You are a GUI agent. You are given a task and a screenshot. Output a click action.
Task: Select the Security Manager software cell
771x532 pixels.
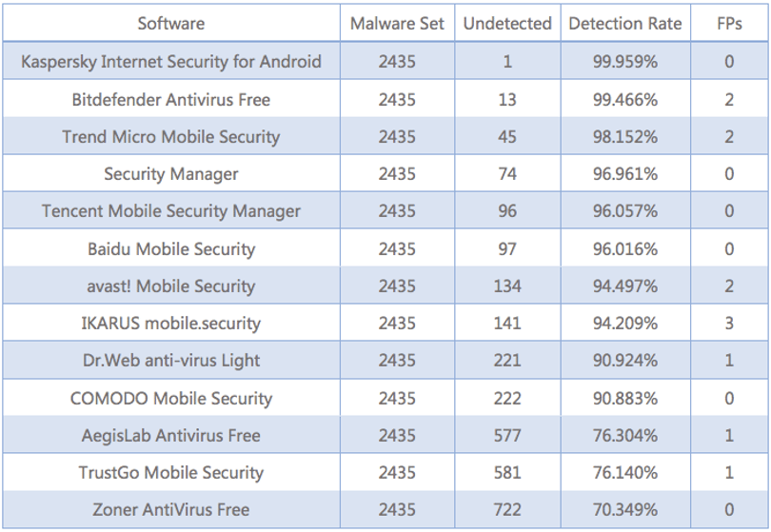171,173
